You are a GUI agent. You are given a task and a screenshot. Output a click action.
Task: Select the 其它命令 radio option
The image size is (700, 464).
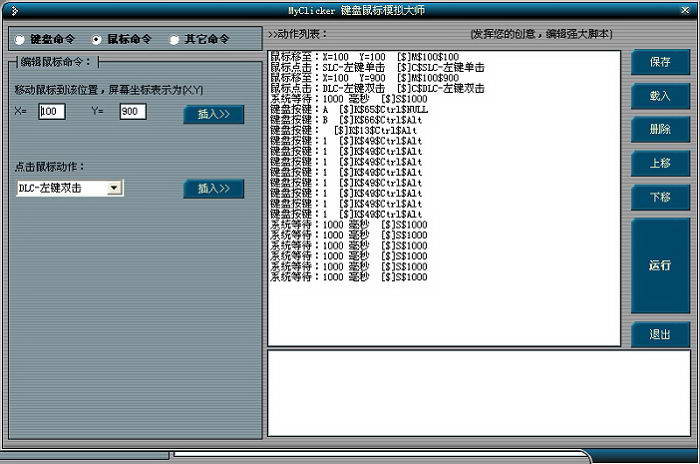tap(174, 40)
